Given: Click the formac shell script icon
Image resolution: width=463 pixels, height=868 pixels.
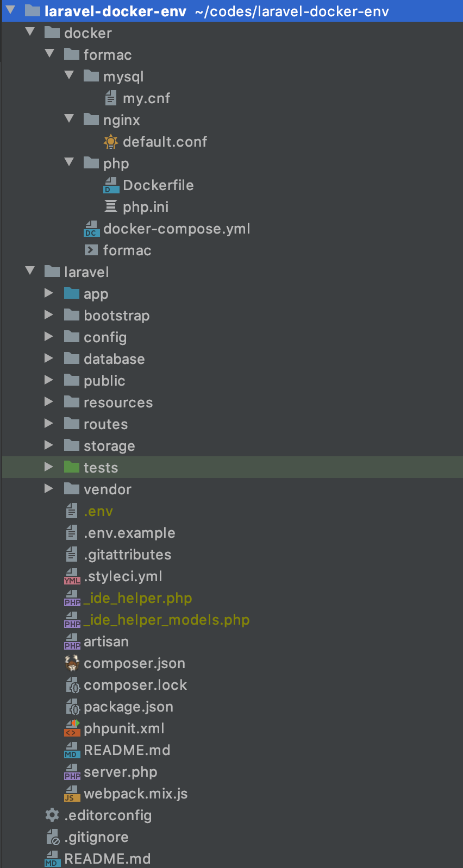Looking at the screenshot, I should pos(91,250).
